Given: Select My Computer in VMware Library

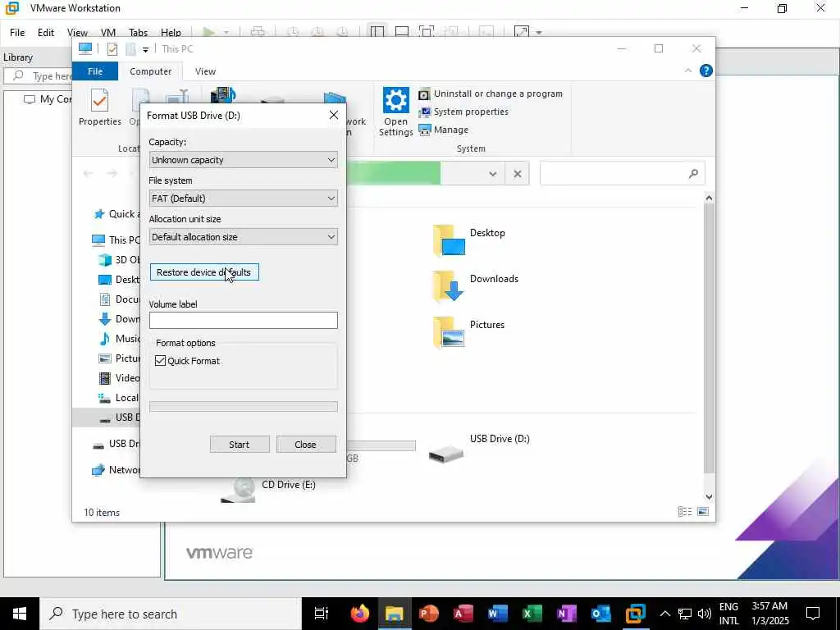Looking at the screenshot, I should coord(48,99).
